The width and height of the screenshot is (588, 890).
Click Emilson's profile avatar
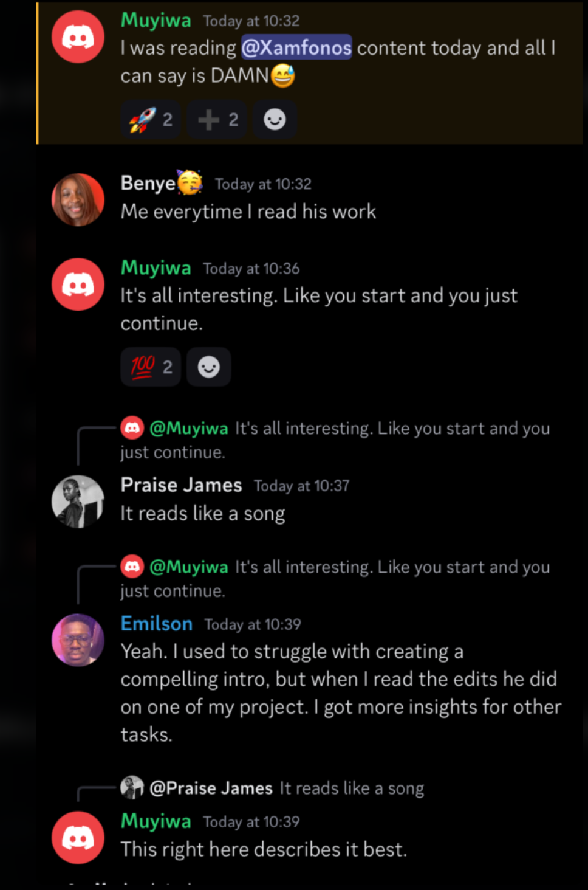click(78, 640)
